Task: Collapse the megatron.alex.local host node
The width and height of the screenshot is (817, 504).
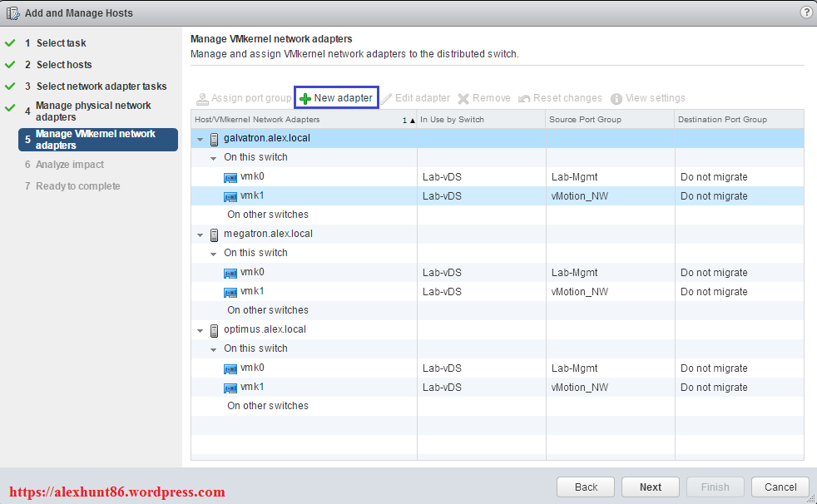Action: pyautogui.click(x=201, y=235)
